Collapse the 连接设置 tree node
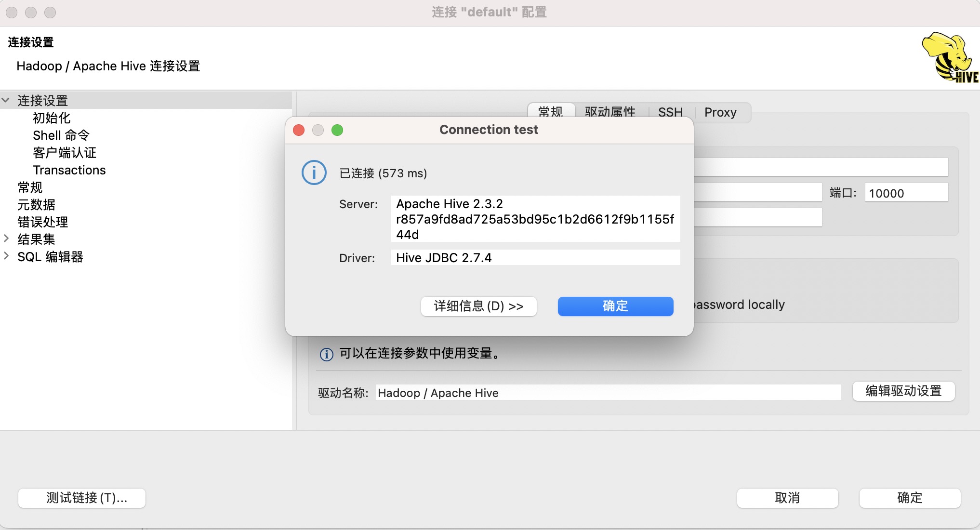 pos(6,100)
